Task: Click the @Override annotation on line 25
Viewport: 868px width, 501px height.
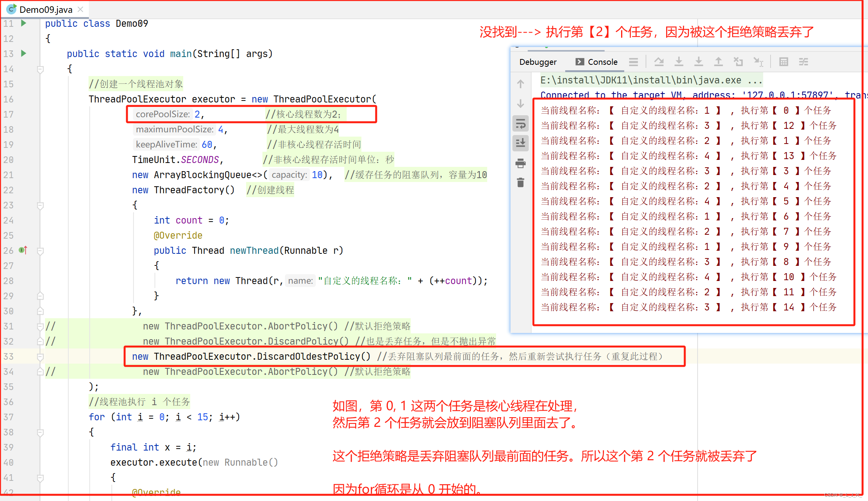Action: 178,235
